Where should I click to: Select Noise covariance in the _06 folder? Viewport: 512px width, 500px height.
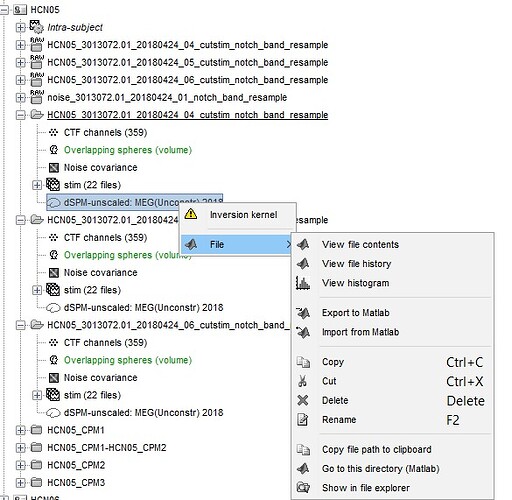100,378
